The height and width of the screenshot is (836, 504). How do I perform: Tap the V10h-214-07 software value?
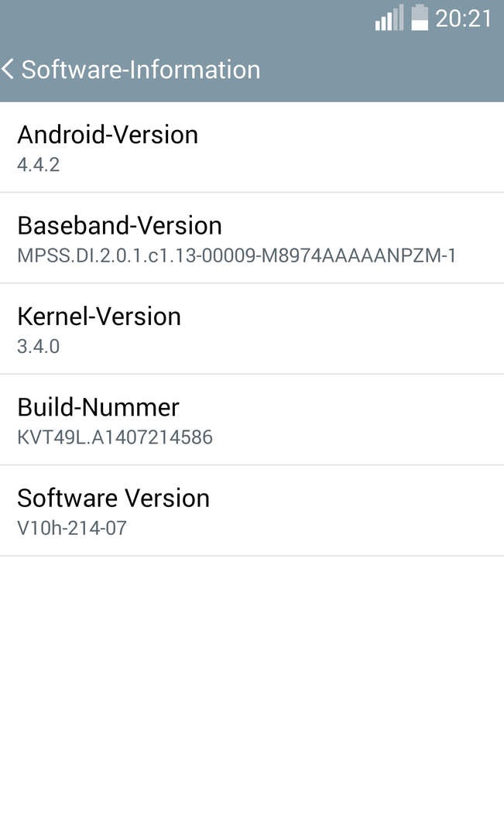(x=72, y=529)
